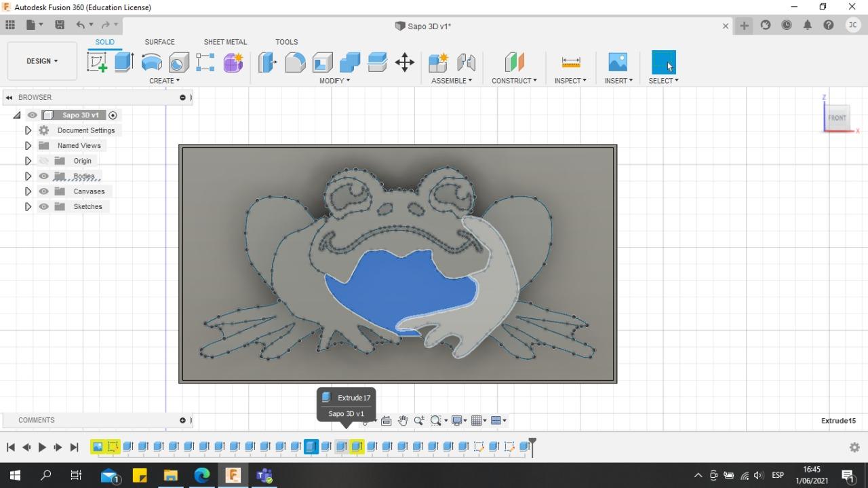Open Microsoft Teams from taskbar

[264, 475]
